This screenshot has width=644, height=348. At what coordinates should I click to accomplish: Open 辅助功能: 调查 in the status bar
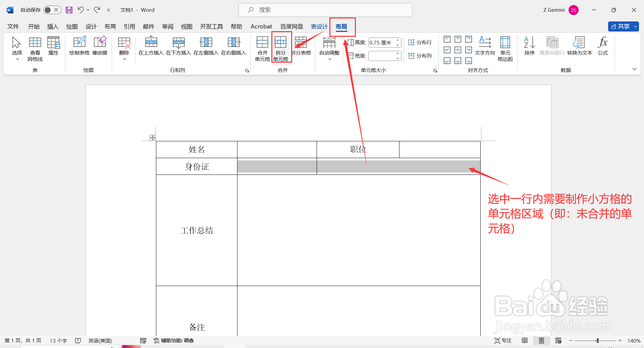click(x=174, y=340)
